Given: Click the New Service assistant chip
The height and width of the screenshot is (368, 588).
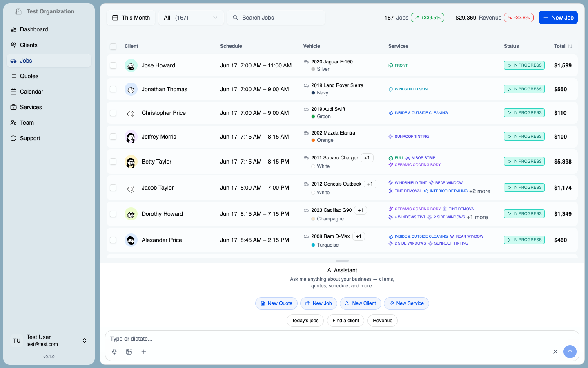Looking at the screenshot, I should 406,303.
